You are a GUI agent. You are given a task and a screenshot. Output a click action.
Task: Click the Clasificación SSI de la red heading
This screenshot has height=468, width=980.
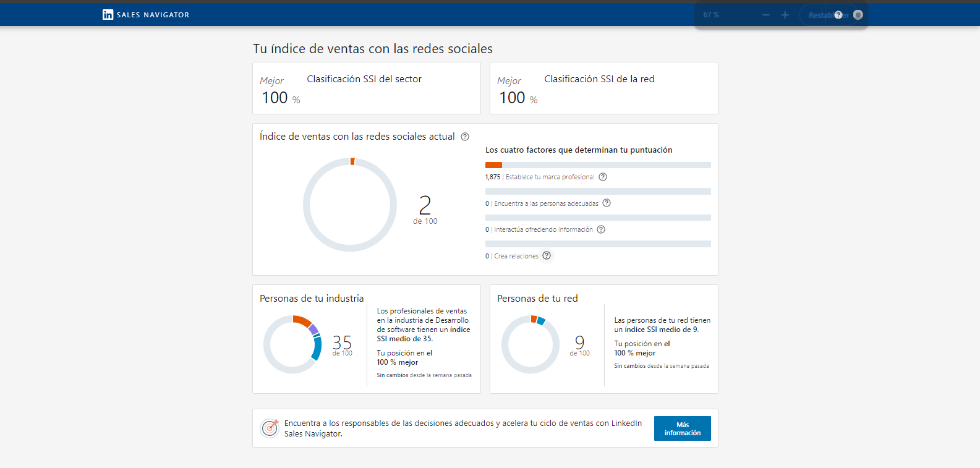coord(599,79)
